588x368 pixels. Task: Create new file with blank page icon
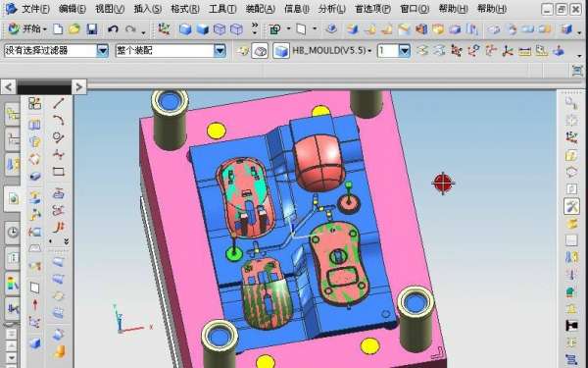click(58, 28)
